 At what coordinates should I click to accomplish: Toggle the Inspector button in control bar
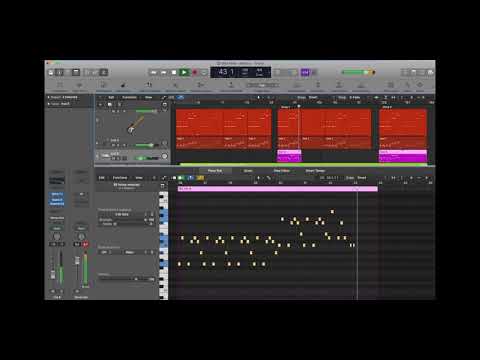point(59,72)
